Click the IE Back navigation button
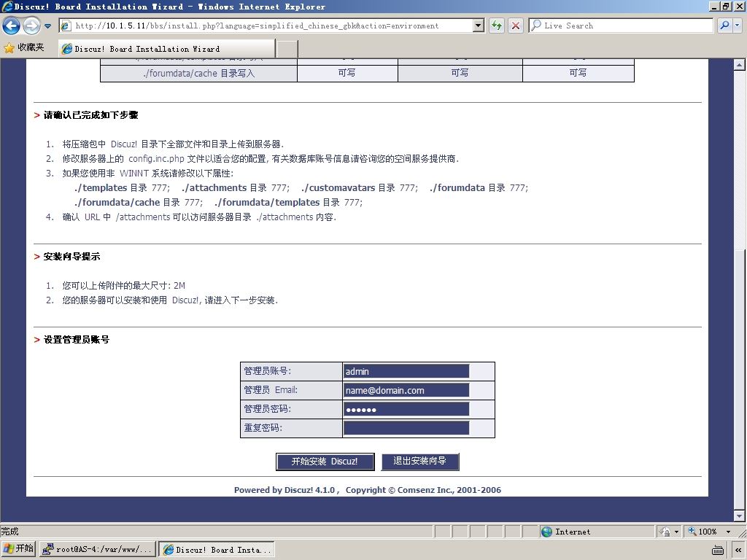Viewport: 747px width, 560px height. (12, 26)
